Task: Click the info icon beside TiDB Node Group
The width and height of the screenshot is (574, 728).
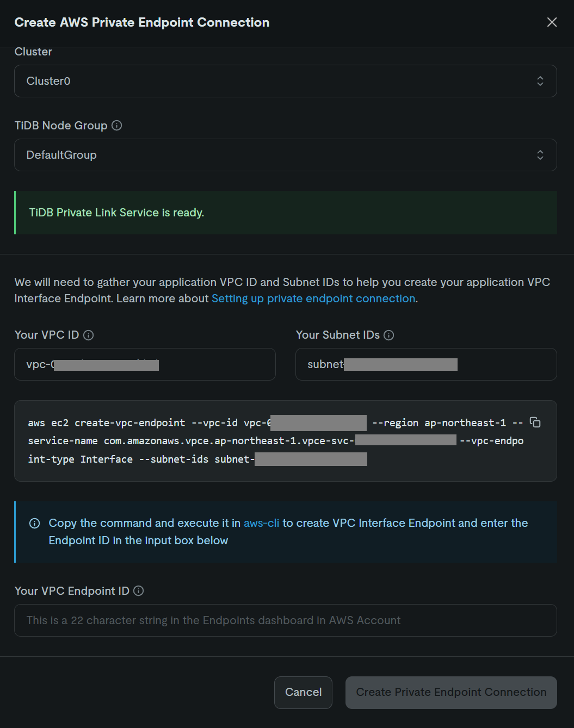Action: (x=116, y=126)
